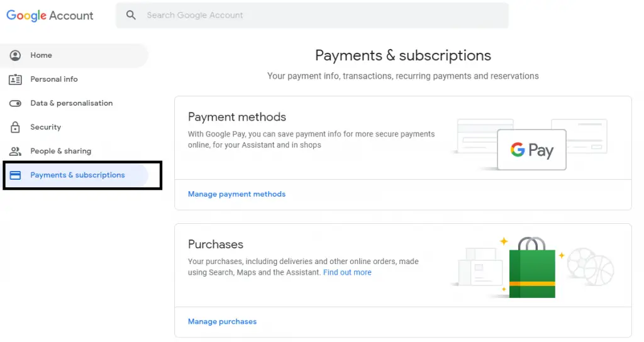Click Manage payment methods link
This screenshot has width=644, height=342.
[236, 194]
